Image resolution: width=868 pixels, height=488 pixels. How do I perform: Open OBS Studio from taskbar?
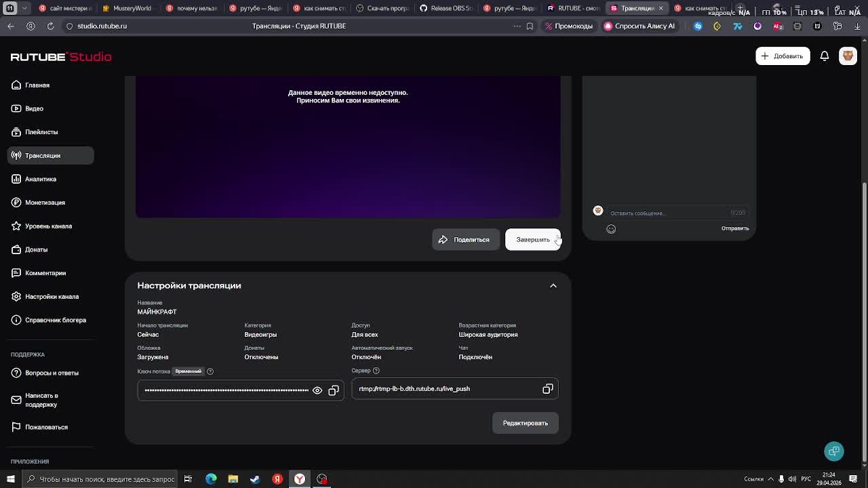pos(321,479)
